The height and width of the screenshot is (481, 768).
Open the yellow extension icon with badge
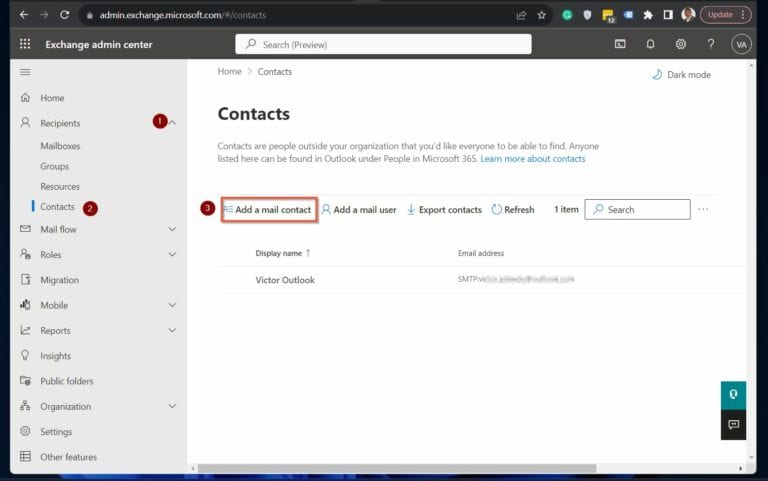pyautogui.click(x=608, y=16)
